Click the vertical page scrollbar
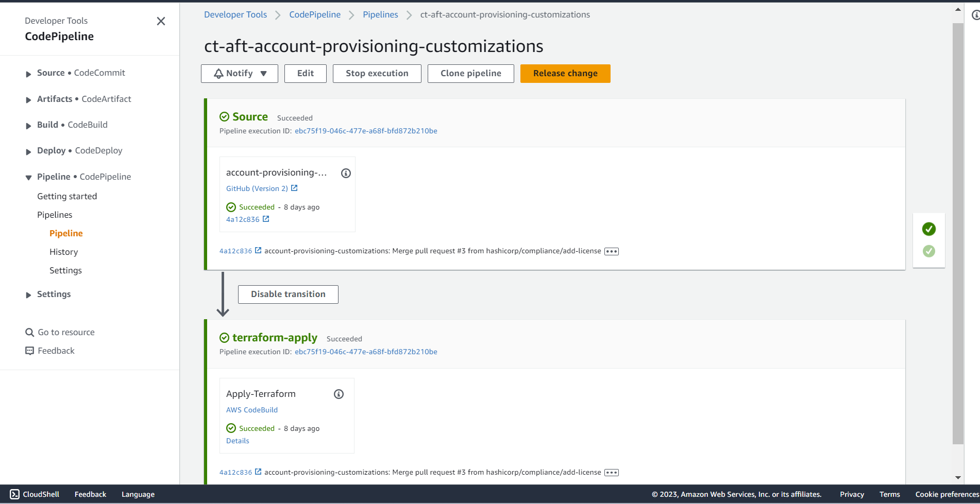 tap(958, 232)
